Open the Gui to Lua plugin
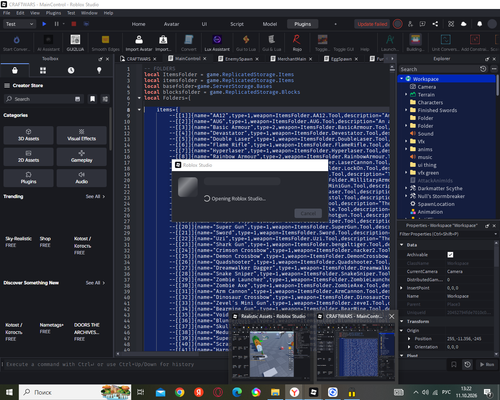This screenshot has height=400, width=500. [x=246, y=43]
